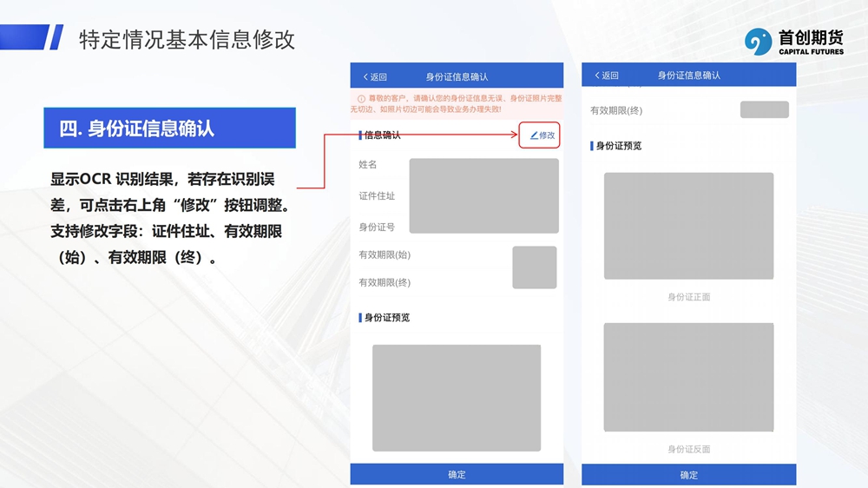Select the 姓名 field label

pyautogui.click(x=368, y=165)
